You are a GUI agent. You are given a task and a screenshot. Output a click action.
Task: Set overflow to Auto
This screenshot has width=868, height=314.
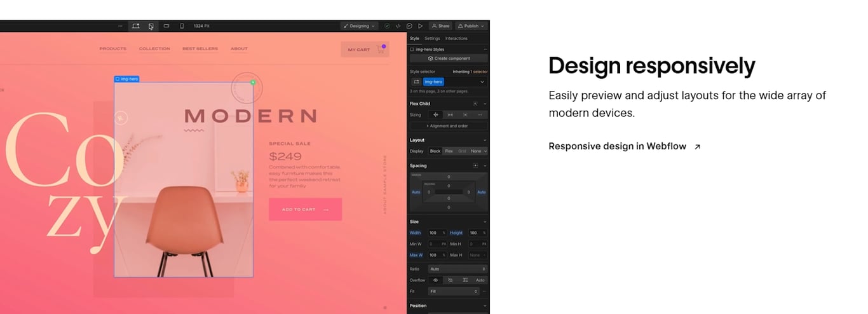coord(480,280)
